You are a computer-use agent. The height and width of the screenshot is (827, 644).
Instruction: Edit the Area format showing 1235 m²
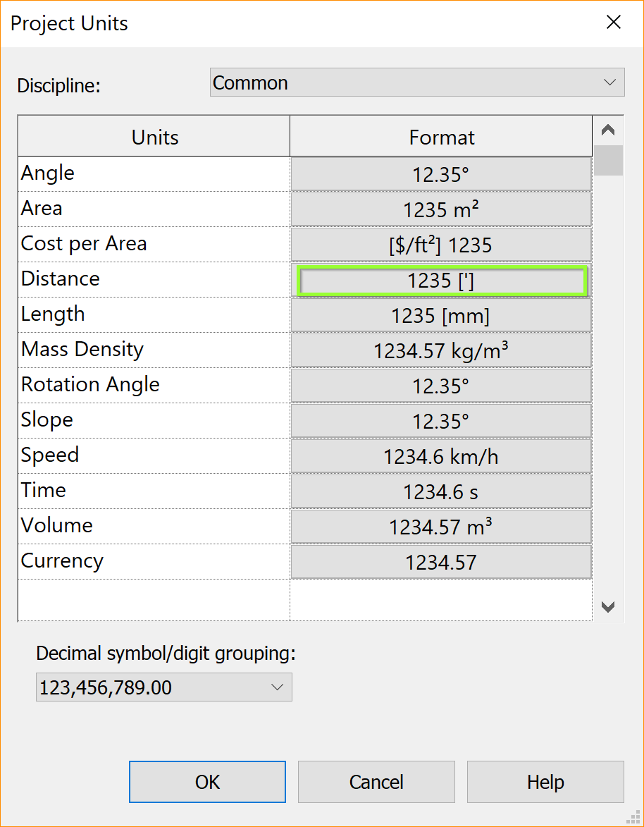coord(441,208)
